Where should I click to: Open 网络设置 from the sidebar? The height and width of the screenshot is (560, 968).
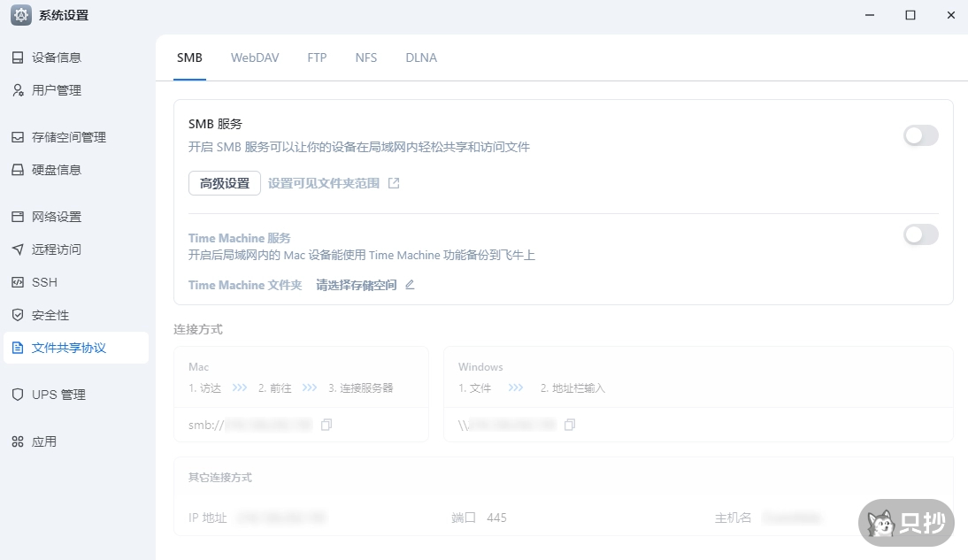(x=56, y=216)
